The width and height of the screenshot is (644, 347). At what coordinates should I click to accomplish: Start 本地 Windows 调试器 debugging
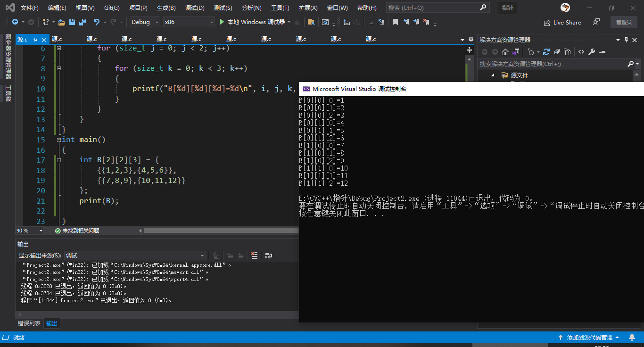252,22
